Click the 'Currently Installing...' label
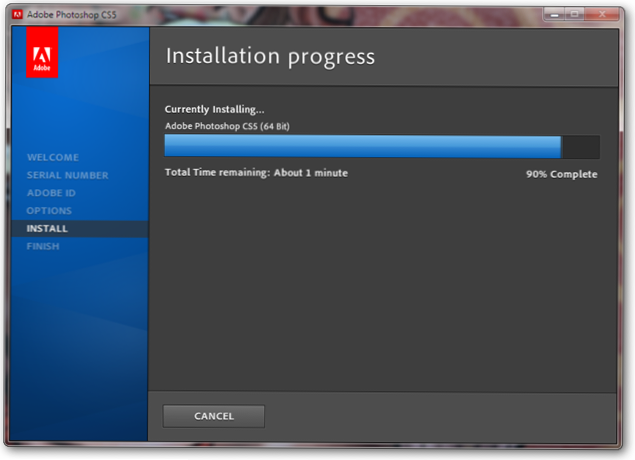635x460 pixels. [214, 109]
